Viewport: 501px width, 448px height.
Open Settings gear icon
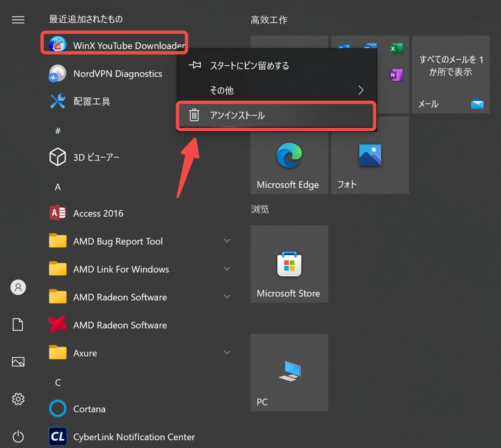tap(18, 399)
